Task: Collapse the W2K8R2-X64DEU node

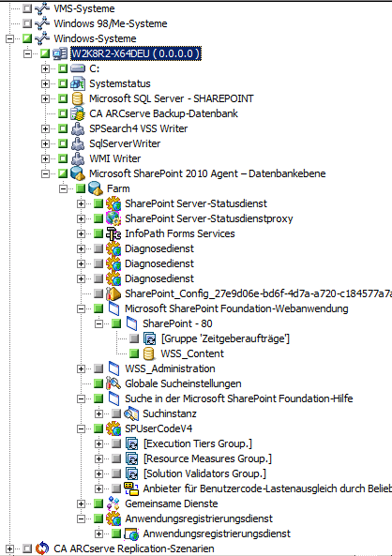Action: coord(27,53)
